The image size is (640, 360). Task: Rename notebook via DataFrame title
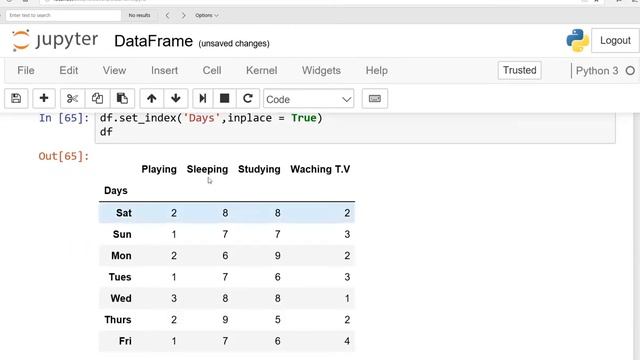click(x=153, y=41)
